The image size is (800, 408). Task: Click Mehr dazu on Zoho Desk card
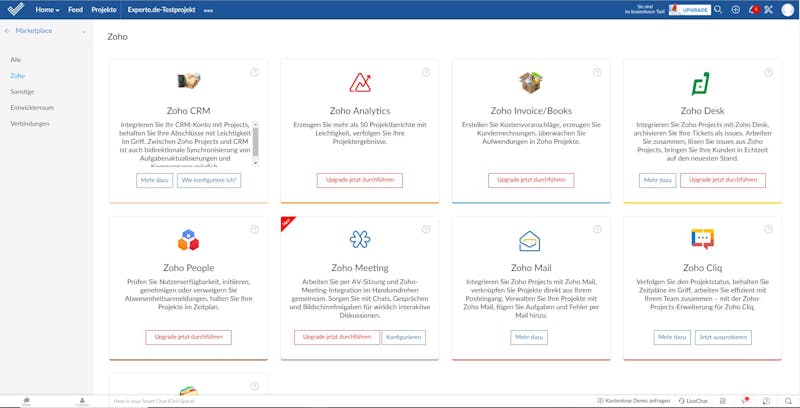(x=658, y=181)
